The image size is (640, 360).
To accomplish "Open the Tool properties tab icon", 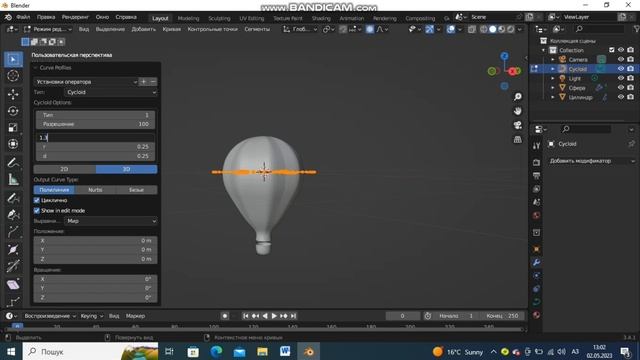I will 536,146.
